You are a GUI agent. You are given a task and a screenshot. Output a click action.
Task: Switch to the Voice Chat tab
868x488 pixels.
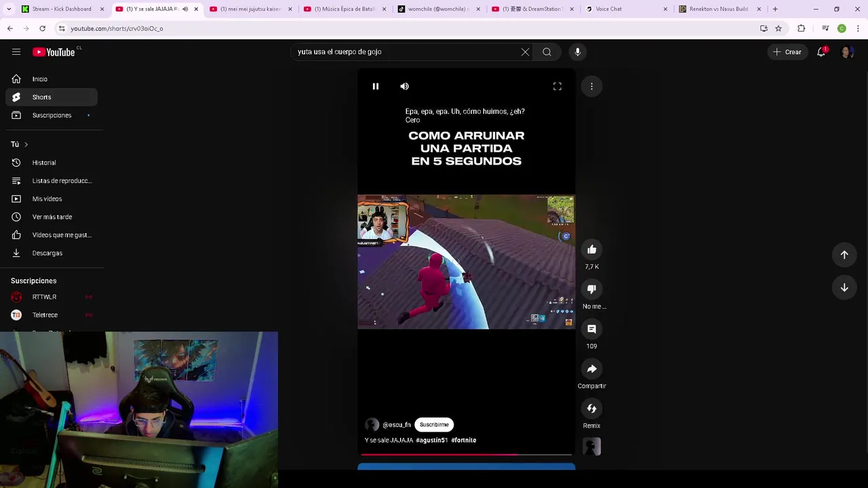[x=627, y=9]
